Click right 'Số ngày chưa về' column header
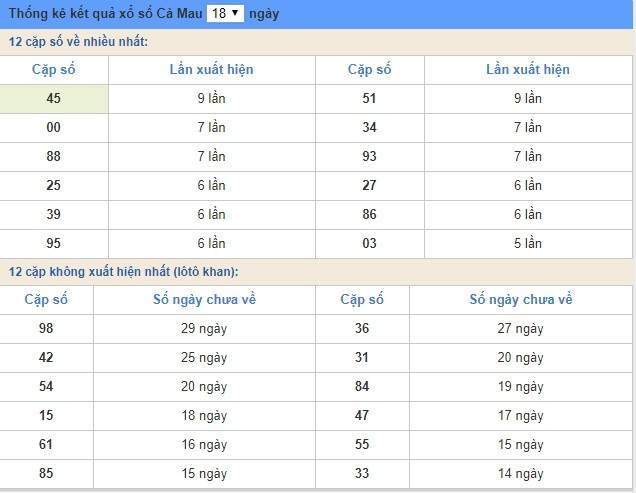The image size is (636, 493). [521, 299]
